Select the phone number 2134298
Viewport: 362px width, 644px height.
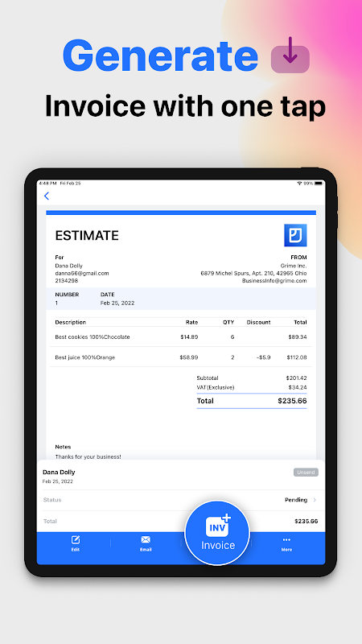67,281
